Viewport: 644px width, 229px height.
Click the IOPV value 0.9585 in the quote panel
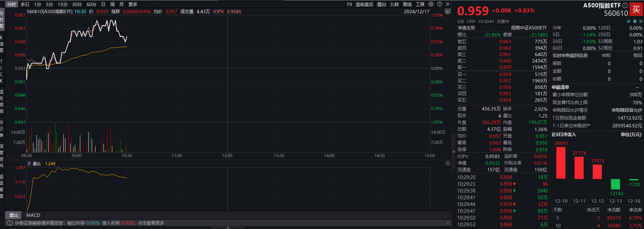[x=493, y=156]
